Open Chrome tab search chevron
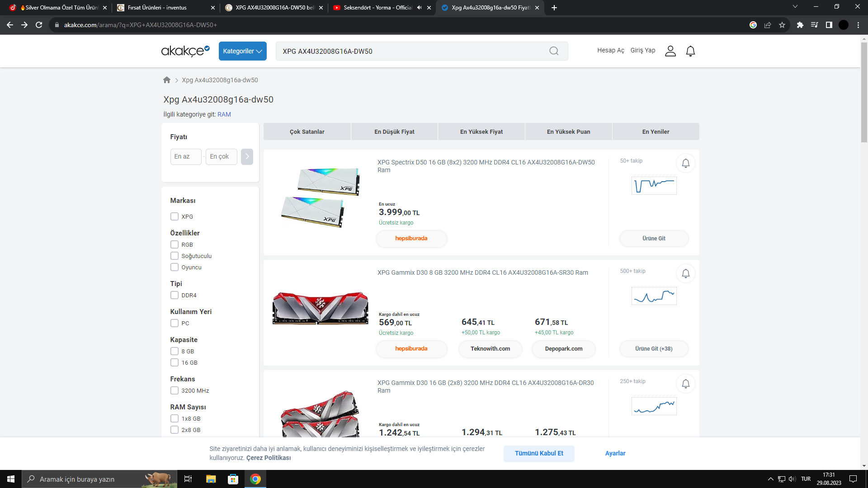The height and width of the screenshot is (488, 868). coord(795,7)
